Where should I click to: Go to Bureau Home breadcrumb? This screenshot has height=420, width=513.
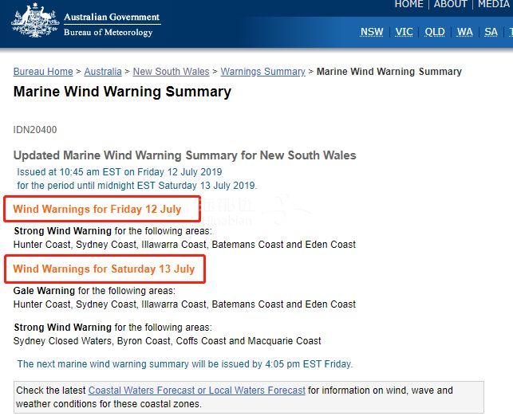click(43, 72)
